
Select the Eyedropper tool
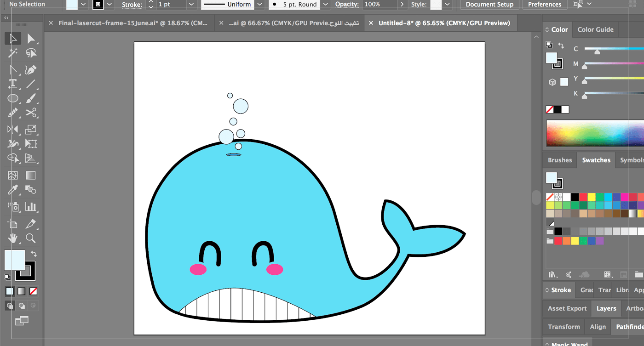click(13, 190)
